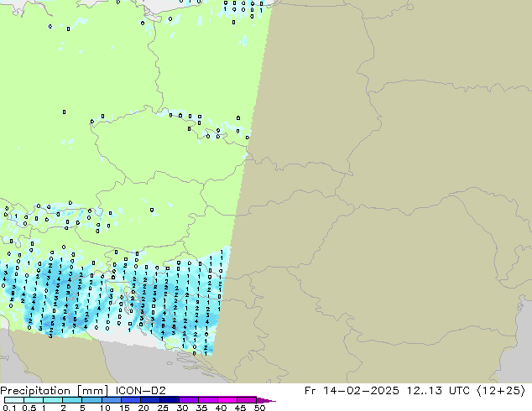Click the purple arrow tip past 50 on legend

266,400
